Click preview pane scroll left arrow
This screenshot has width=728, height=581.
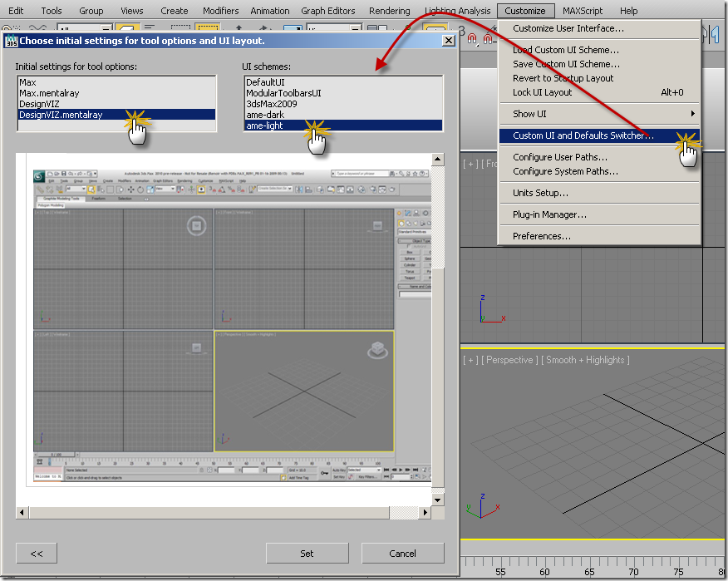pos(22,512)
